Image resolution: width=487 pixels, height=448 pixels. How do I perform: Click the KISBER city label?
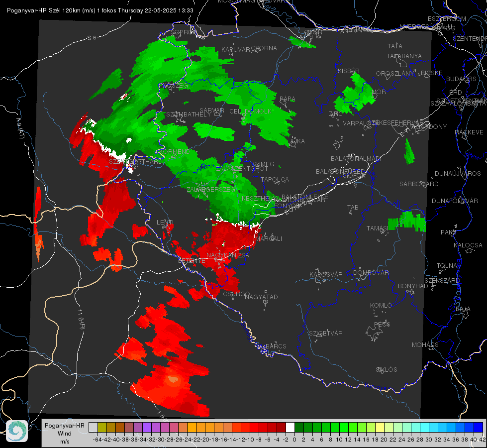tap(349, 71)
